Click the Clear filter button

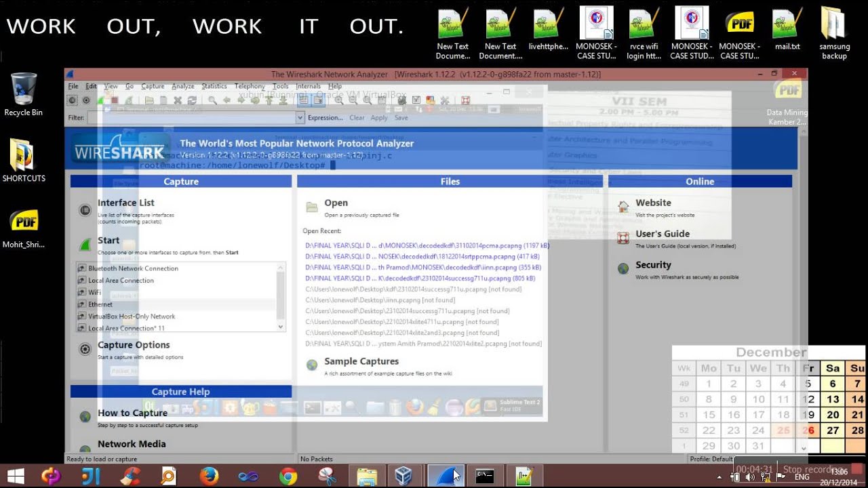357,117
